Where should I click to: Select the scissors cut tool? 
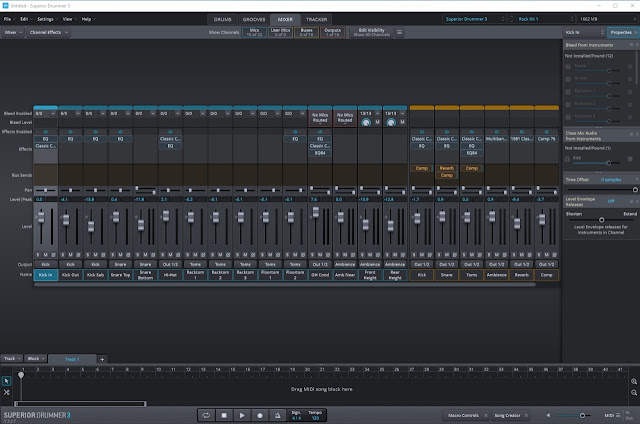(7, 392)
